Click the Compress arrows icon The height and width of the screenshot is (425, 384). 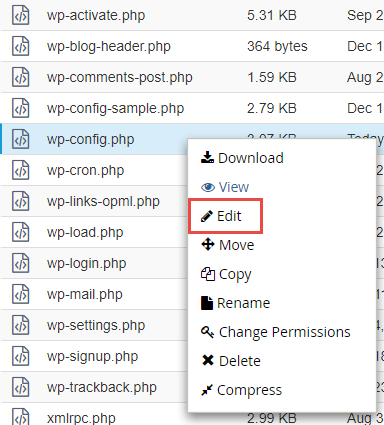pyautogui.click(x=207, y=390)
